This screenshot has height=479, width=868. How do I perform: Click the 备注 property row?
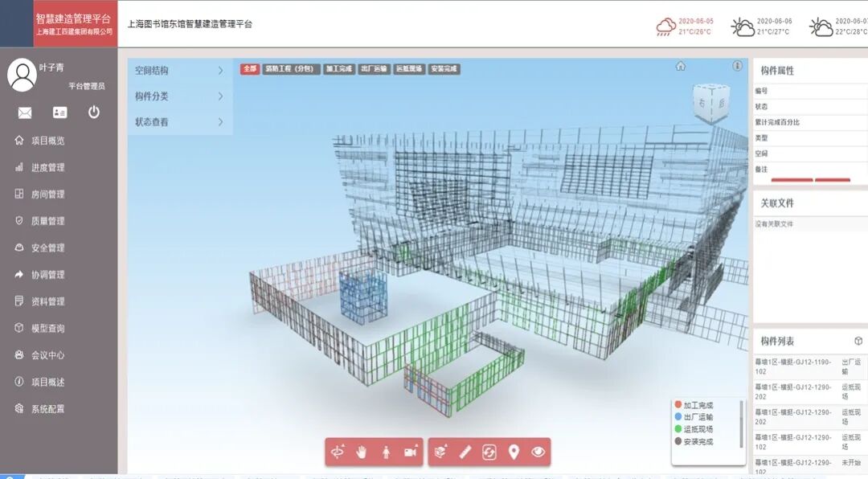pos(810,170)
